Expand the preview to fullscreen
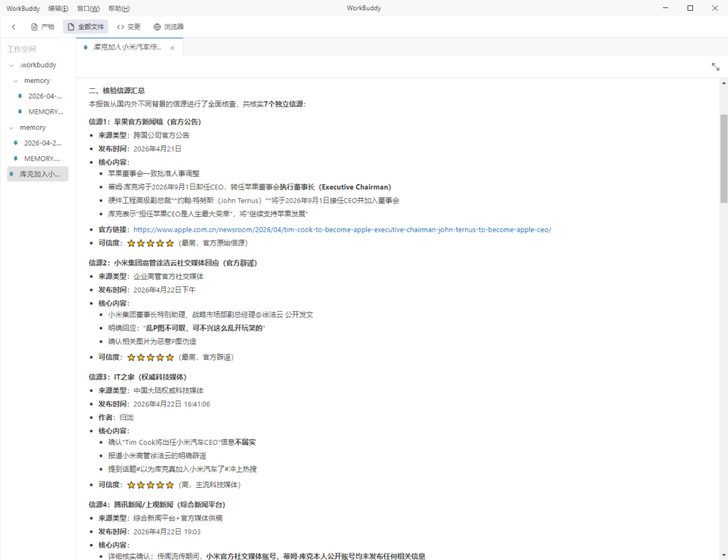728x560 pixels. point(715,67)
